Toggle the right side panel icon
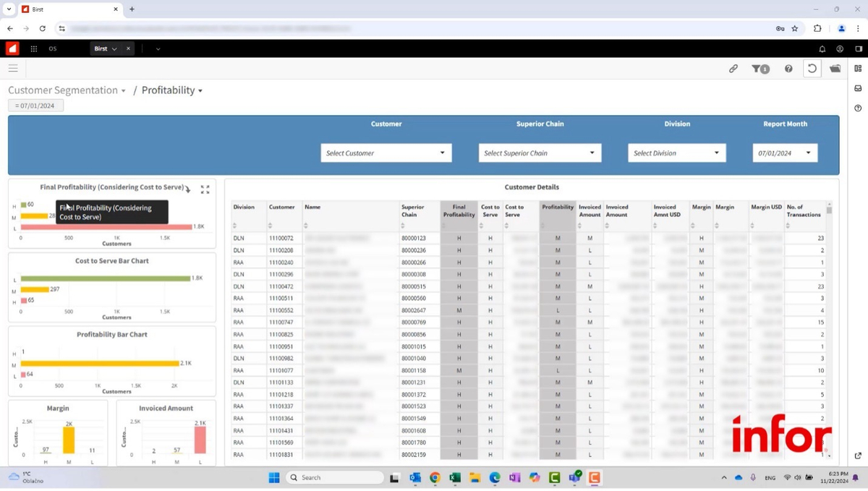868x491 pixels. pos(858,49)
